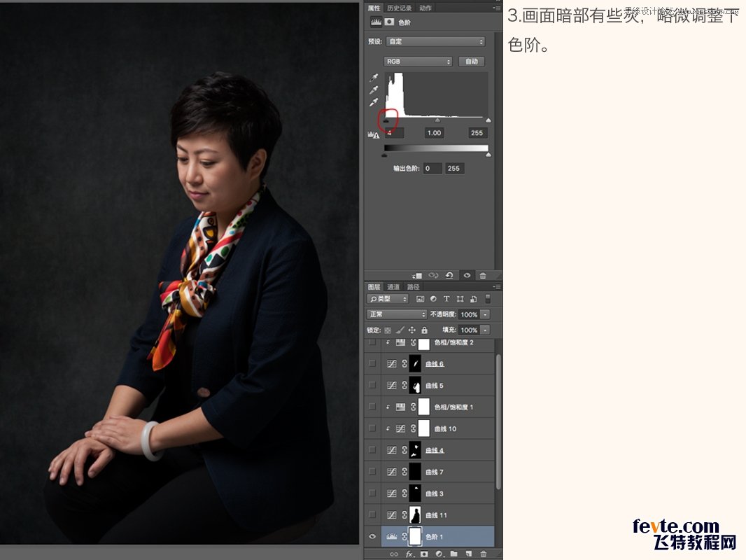Select the gray point eyedropper in Levels
Image resolution: width=746 pixels, height=560 pixels.
(x=374, y=90)
